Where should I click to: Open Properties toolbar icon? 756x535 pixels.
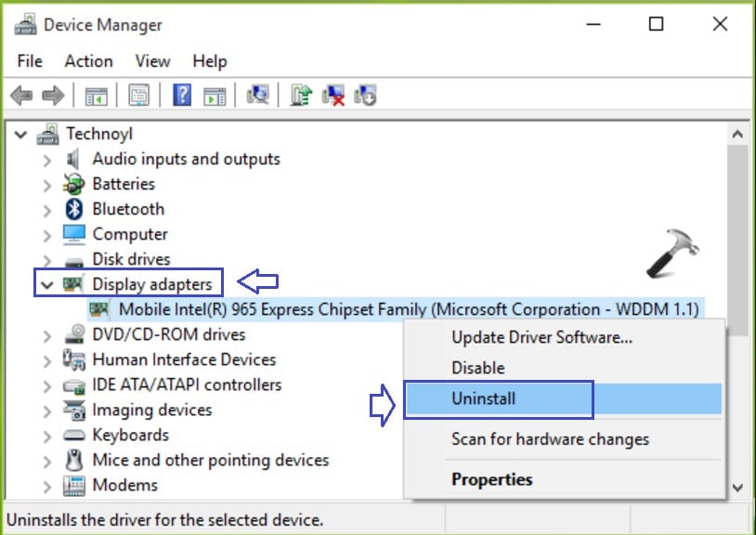tap(139, 95)
